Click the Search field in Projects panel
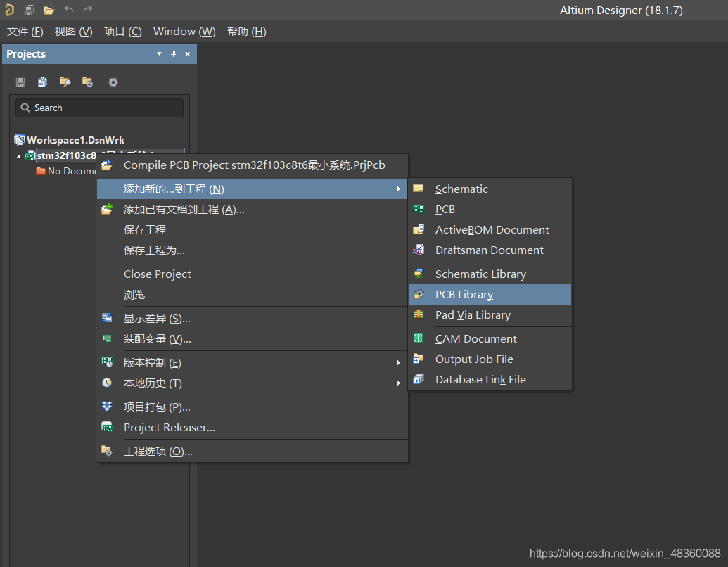The width and height of the screenshot is (728, 567). click(x=99, y=108)
